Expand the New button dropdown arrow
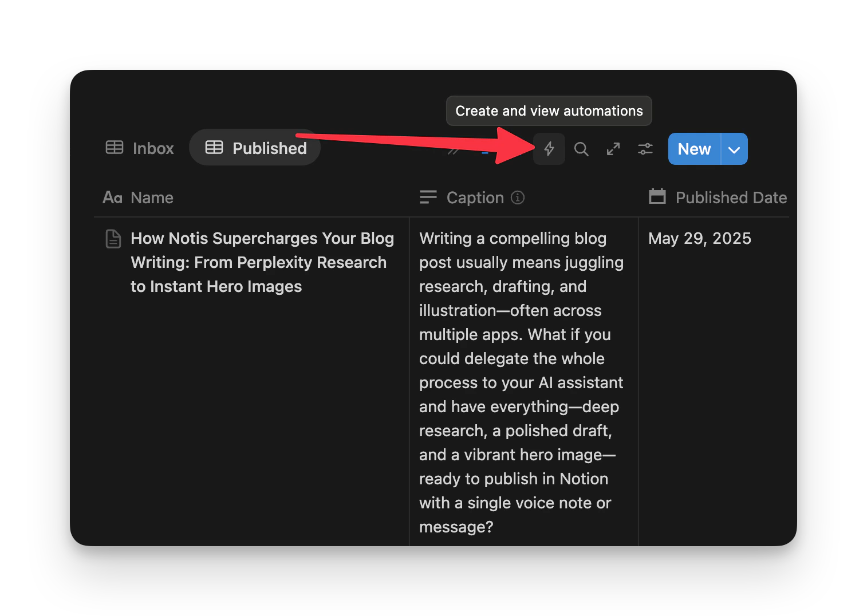The width and height of the screenshot is (867, 616). coord(734,149)
